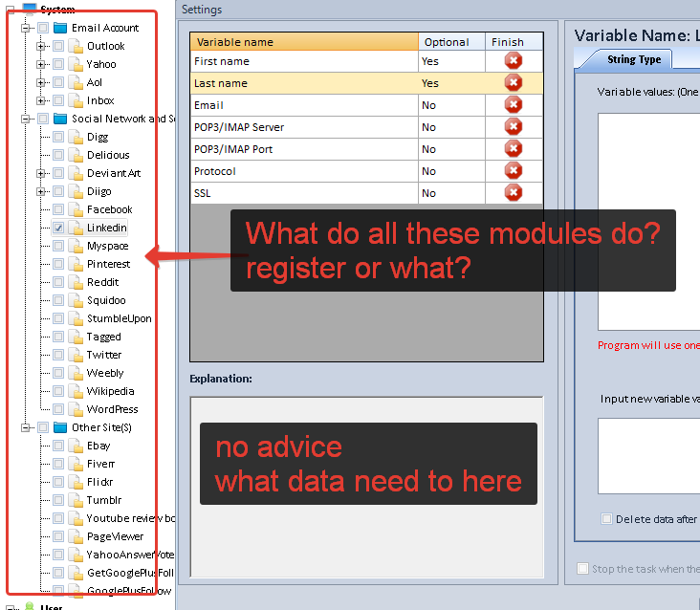
Task: Collapse the Email Account group
Action: pyautogui.click(x=26, y=28)
